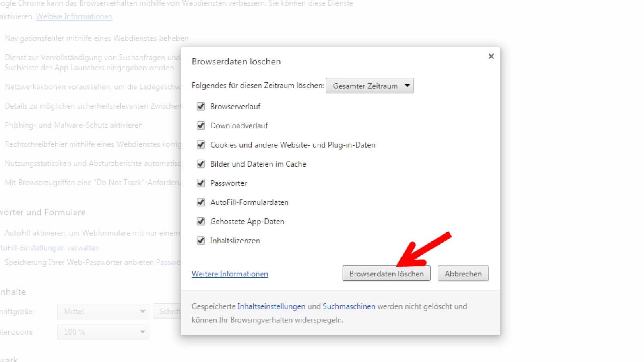Toggle the AutoFill-Formulardaten checkbox
The width and height of the screenshot is (644, 362).
coord(201,202)
